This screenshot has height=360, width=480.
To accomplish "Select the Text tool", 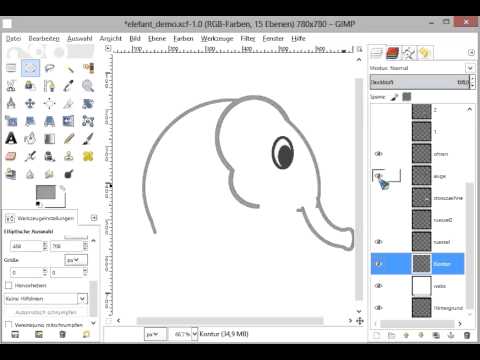I will 11,139.
